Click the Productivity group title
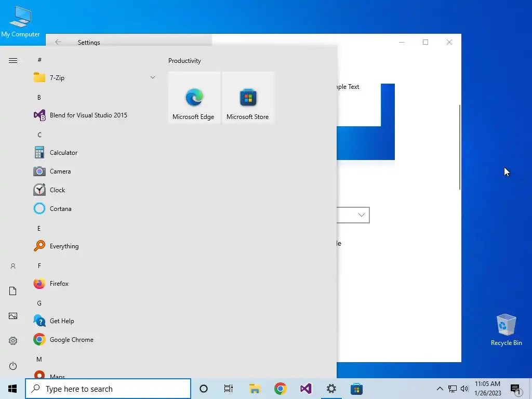532x399 pixels. pos(184,61)
